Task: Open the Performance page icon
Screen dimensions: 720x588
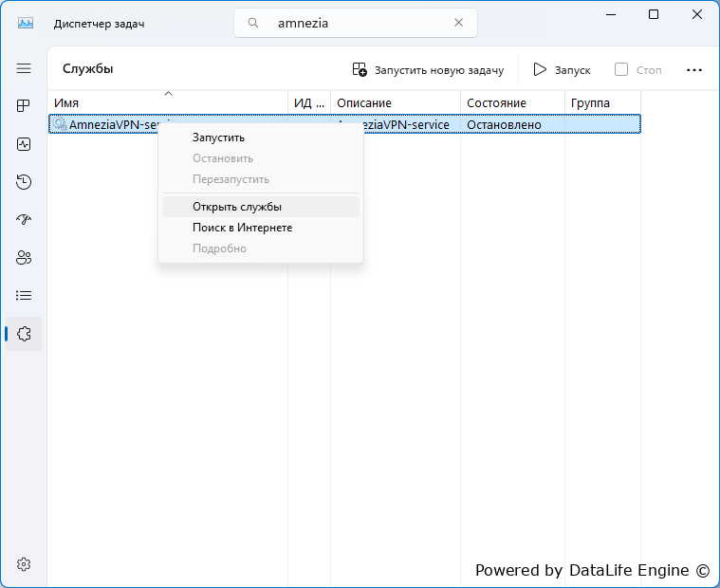Action: click(24, 144)
